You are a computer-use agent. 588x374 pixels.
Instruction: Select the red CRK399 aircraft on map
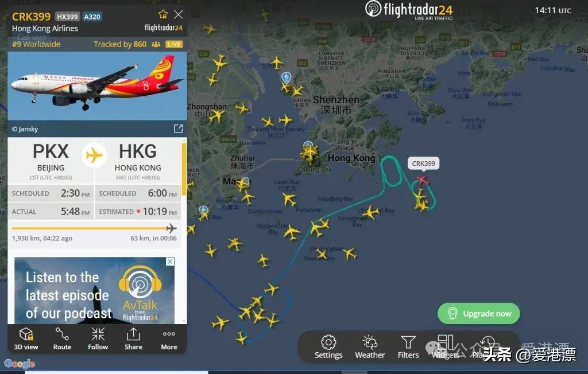pyautogui.click(x=423, y=180)
